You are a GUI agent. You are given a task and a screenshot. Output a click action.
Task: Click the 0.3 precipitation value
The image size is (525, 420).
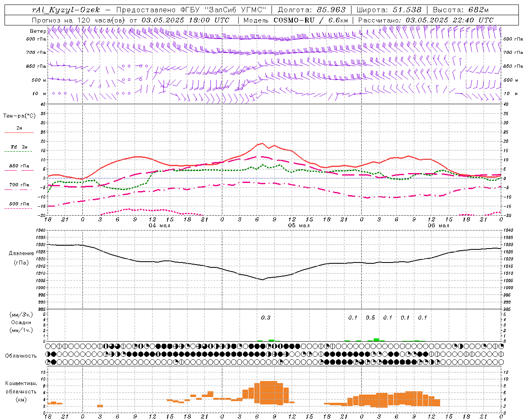(x=266, y=317)
